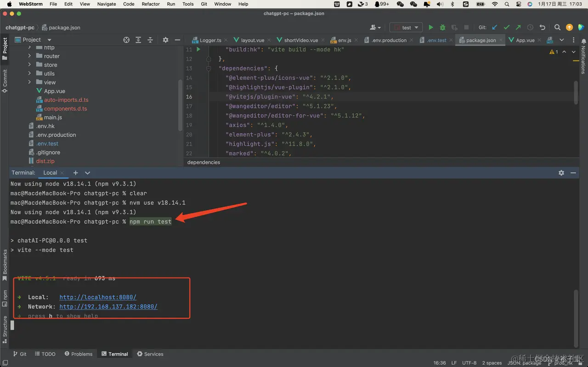Click the macOS Wi-Fi menu bar icon
Screen dimensions: 588x367
[495, 4]
